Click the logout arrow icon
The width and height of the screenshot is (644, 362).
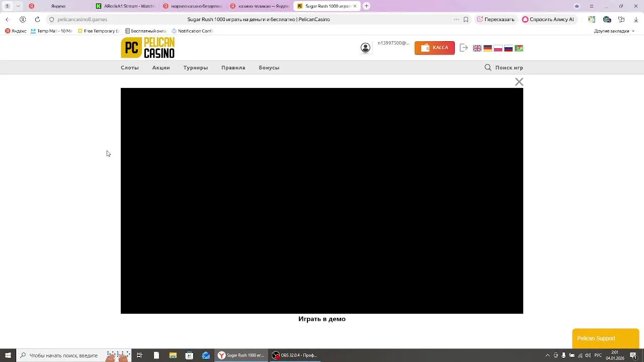[x=464, y=48]
